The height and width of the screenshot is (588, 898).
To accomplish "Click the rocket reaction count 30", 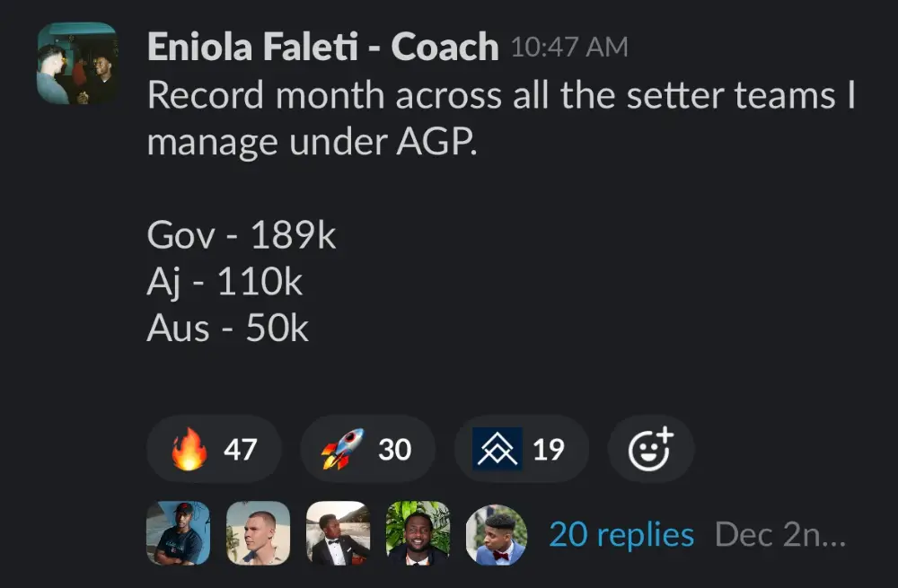I will [x=394, y=449].
